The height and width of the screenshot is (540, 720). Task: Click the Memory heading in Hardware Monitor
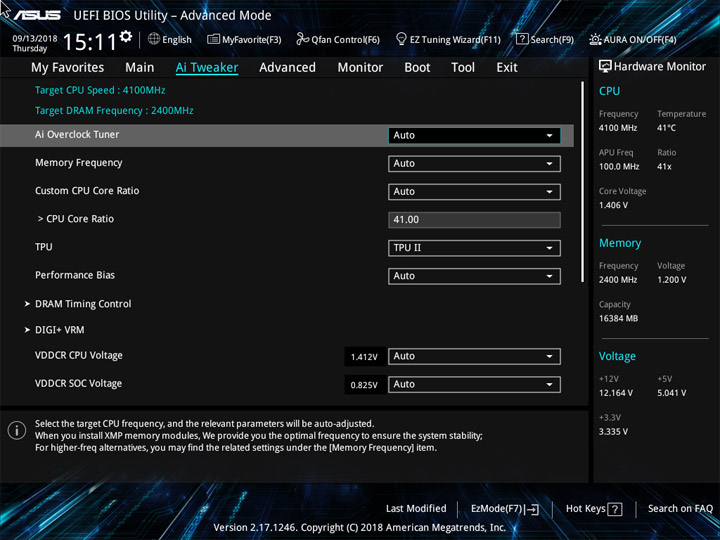(620, 243)
